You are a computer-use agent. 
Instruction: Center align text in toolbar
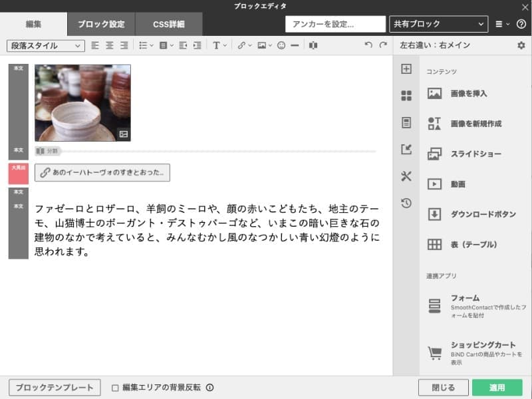[x=110, y=45]
